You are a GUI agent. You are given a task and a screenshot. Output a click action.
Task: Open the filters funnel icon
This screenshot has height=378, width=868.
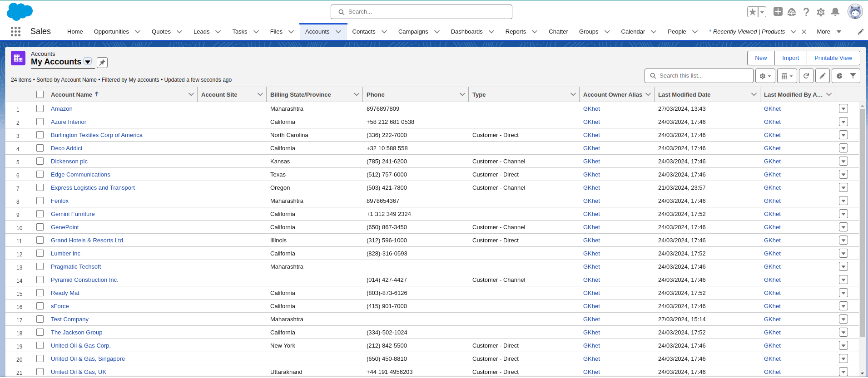click(x=853, y=76)
